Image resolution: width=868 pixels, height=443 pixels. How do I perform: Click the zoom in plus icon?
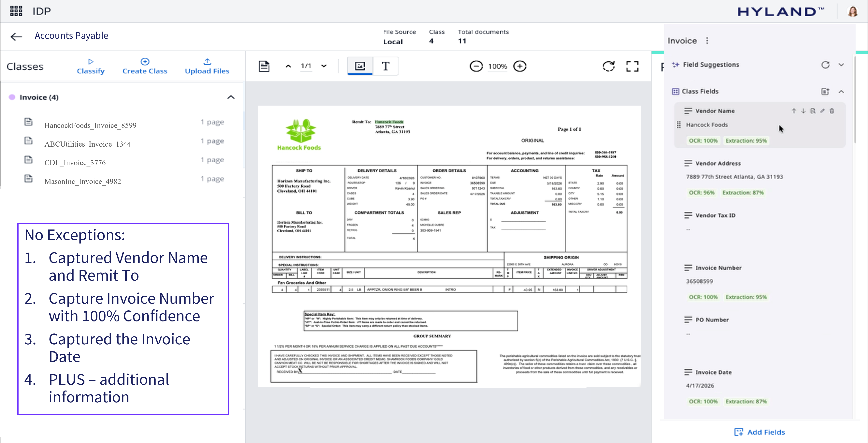pos(520,66)
